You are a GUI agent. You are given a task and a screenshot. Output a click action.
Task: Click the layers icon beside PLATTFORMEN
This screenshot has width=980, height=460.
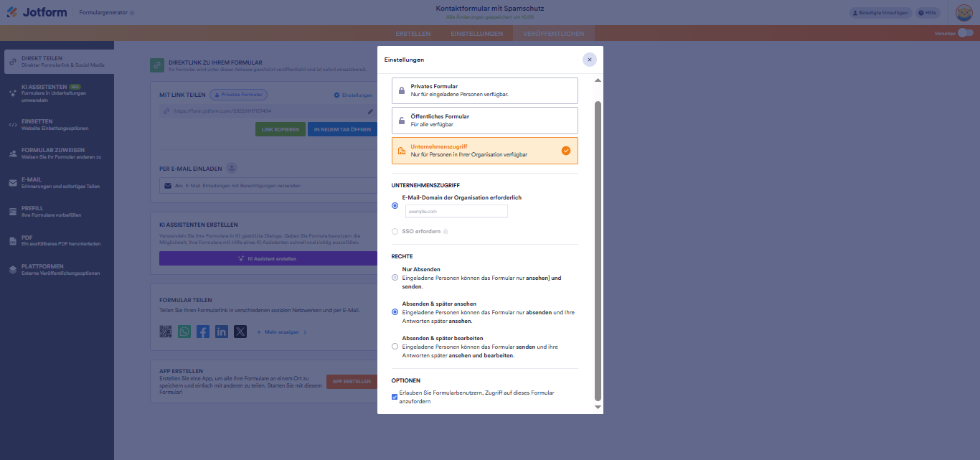(x=13, y=269)
